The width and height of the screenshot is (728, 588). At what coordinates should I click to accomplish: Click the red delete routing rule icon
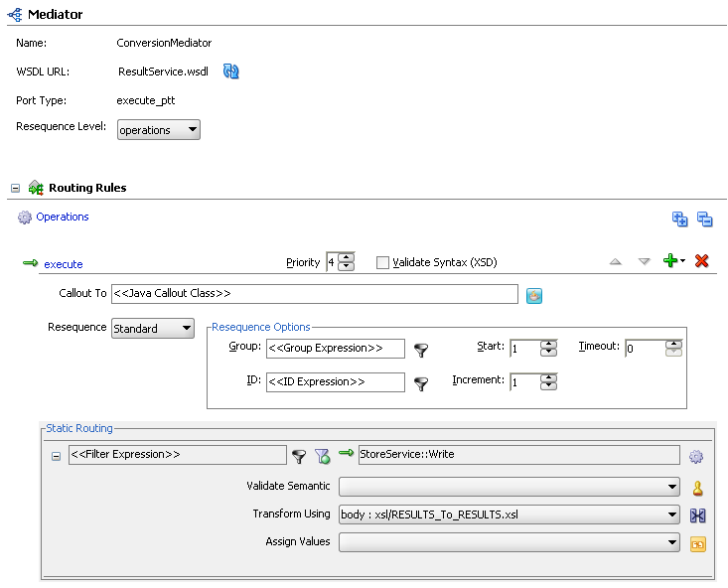pyautogui.click(x=702, y=261)
